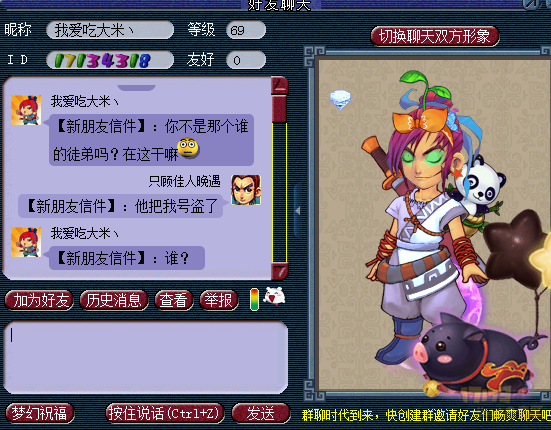The image size is (551, 430).
Task: Open the white bear emoticon picker icon
Action: 275,296
